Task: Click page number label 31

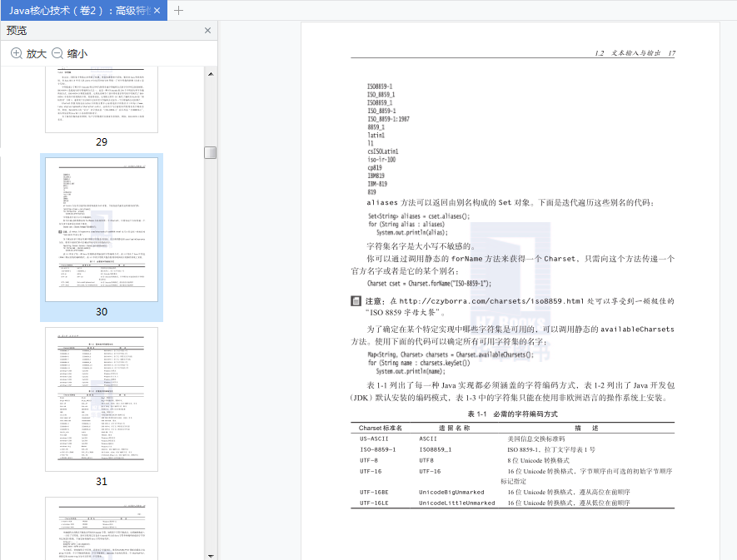Action: coord(102,482)
